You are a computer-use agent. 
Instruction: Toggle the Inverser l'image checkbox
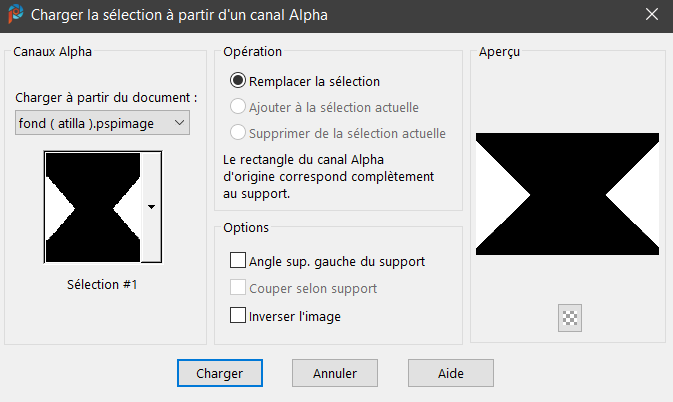tap(238, 316)
